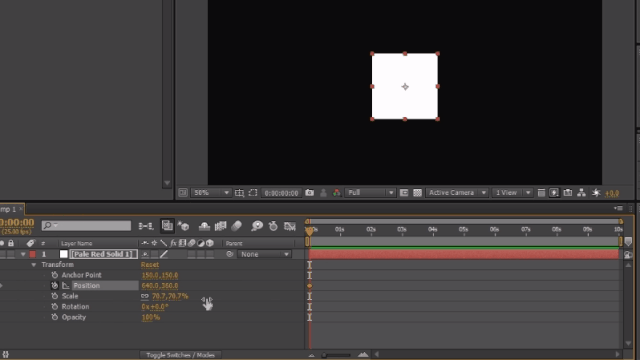Click Opacity value 100%
Screen dimensions: 640x360
tap(151, 317)
